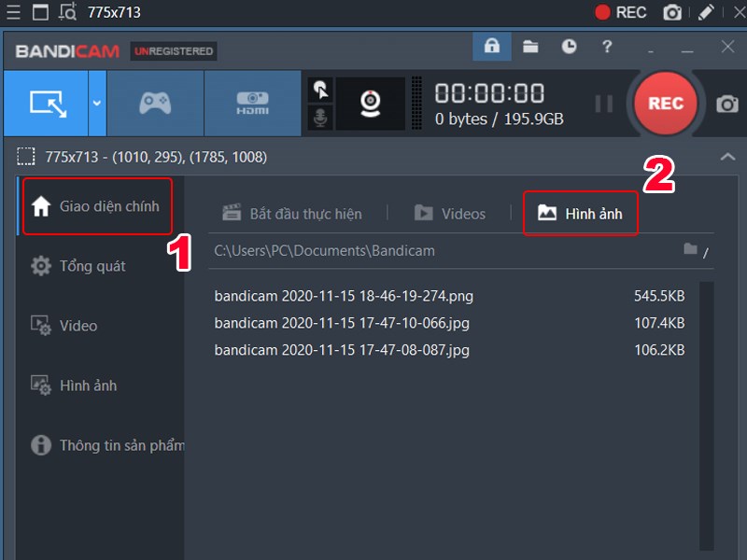Open Thông tin sản phẩm section

[107, 445]
